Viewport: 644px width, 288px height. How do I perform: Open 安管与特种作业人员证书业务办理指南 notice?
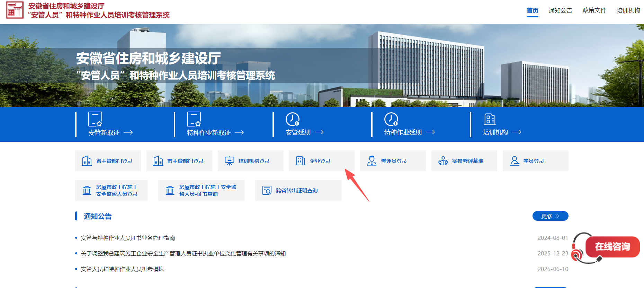coord(128,238)
